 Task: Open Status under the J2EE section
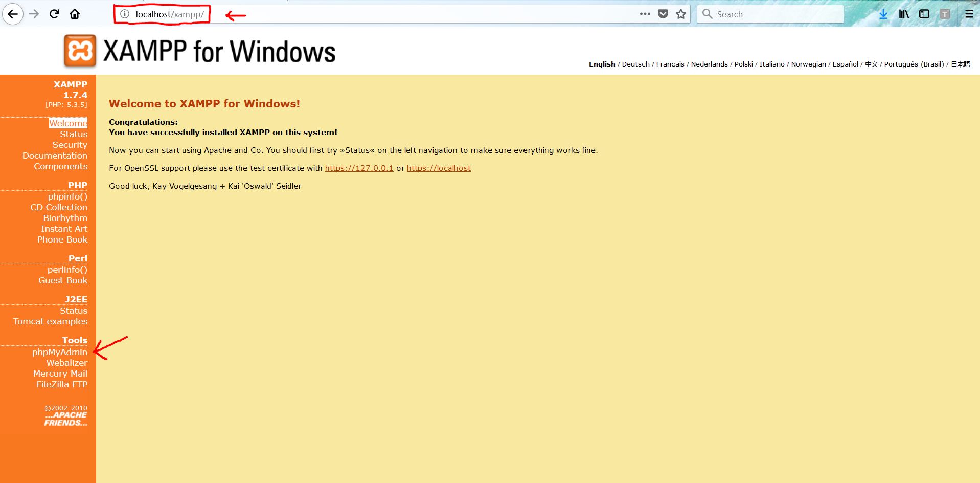74,311
